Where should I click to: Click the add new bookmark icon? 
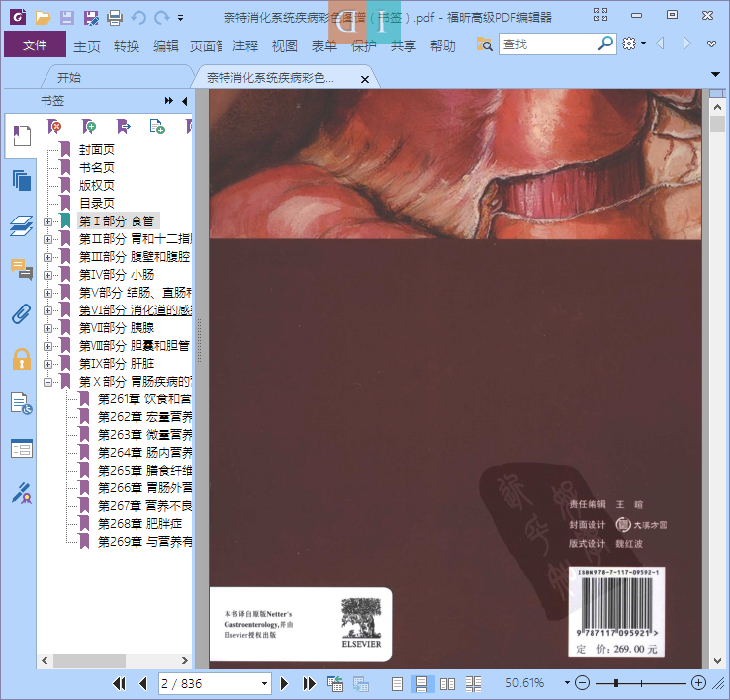point(88,127)
